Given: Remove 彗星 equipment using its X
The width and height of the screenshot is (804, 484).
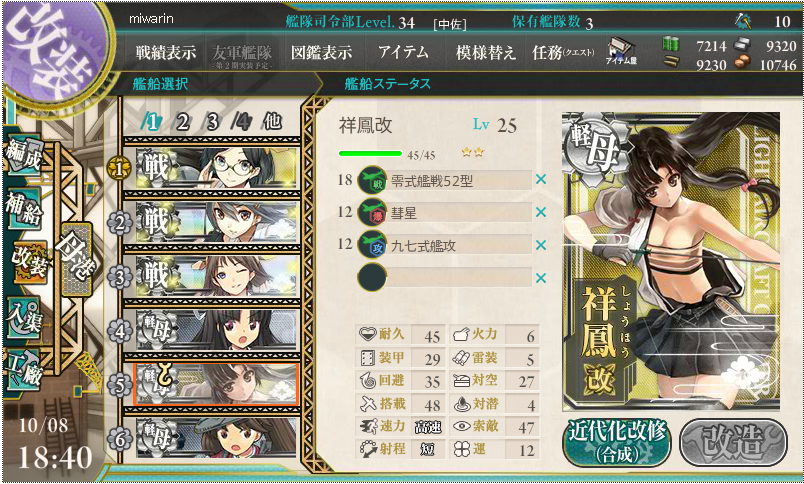Looking at the screenshot, I should point(540,212).
